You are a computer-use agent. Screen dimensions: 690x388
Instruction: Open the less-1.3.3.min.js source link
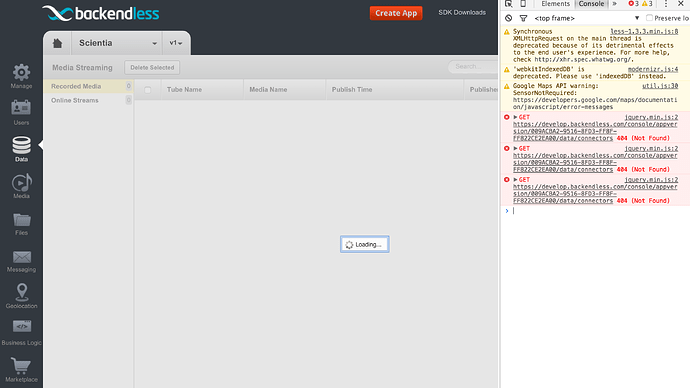point(644,31)
